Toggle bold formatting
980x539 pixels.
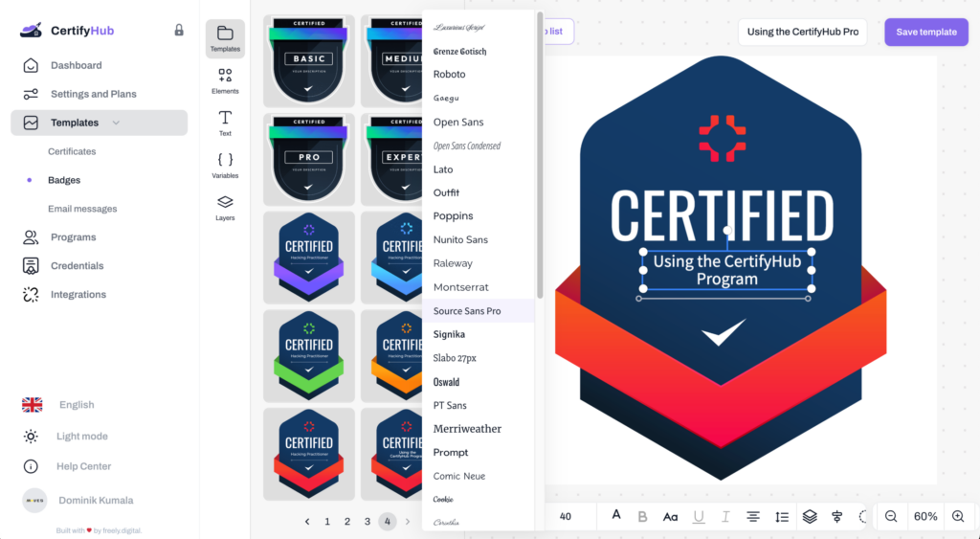642,516
